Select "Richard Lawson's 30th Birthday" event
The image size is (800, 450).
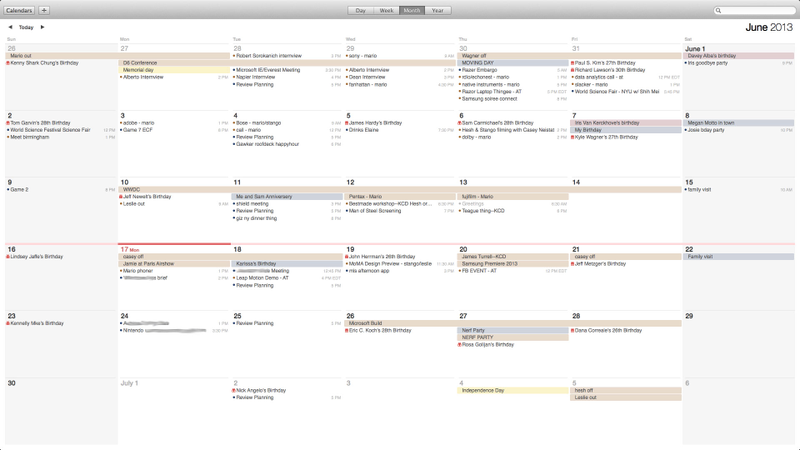coord(610,70)
